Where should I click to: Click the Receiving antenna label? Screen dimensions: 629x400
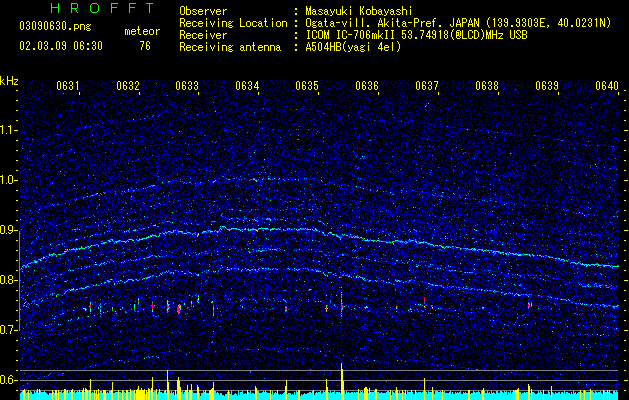[230, 47]
